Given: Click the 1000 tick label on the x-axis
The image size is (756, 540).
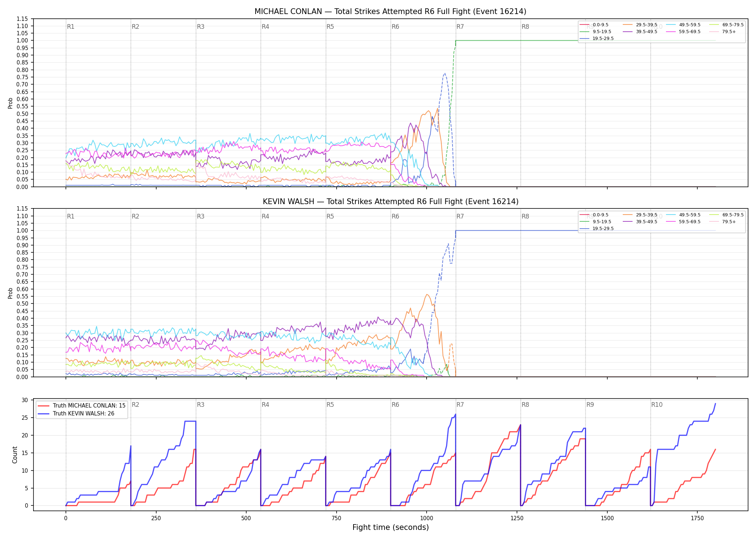Looking at the screenshot, I should [x=427, y=518].
